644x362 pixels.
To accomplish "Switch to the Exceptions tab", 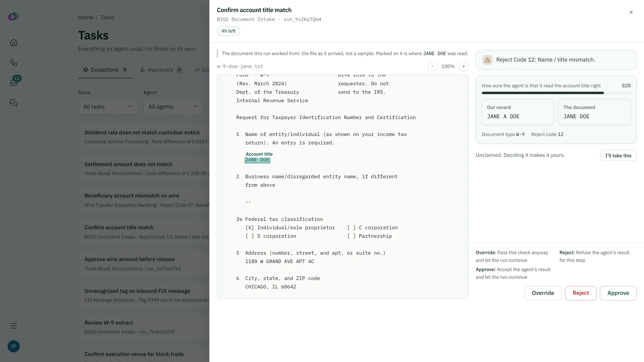I will point(105,70).
